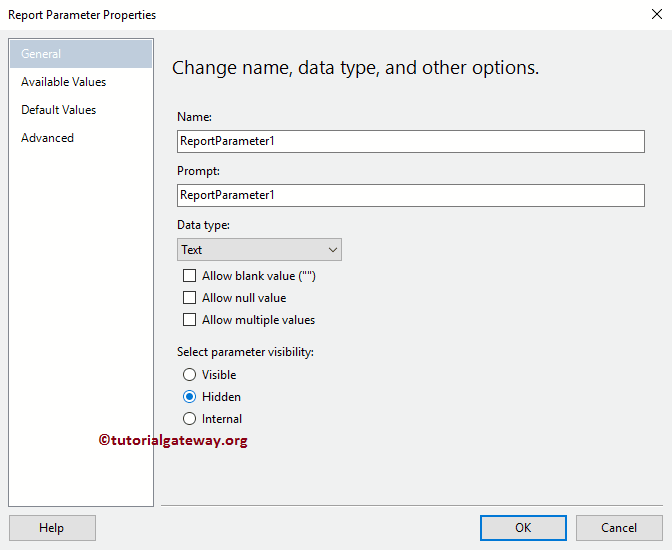Image resolution: width=672 pixels, height=550 pixels.
Task: Click the Cancel button
Action: [619, 528]
